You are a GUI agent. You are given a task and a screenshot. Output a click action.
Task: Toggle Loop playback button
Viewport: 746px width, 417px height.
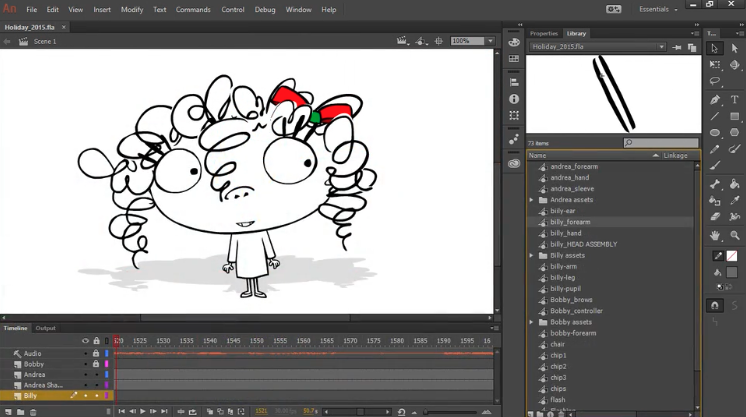click(193, 411)
